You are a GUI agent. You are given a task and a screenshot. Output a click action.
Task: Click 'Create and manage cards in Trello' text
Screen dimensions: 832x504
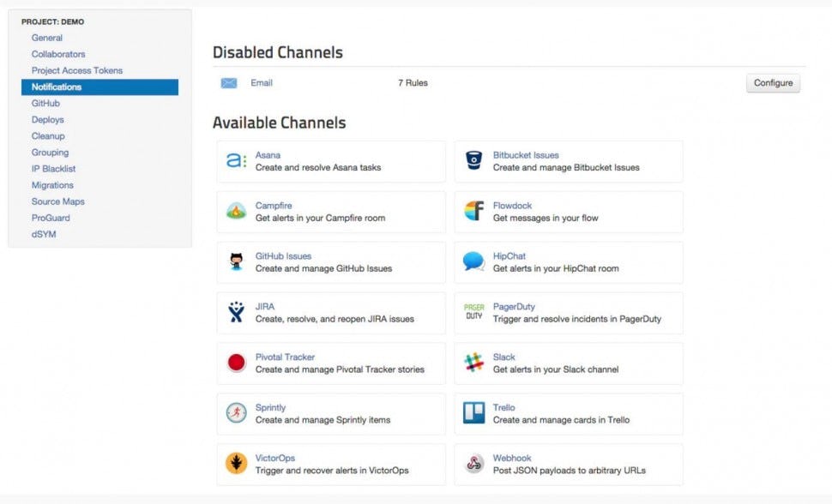pos(561,420)
